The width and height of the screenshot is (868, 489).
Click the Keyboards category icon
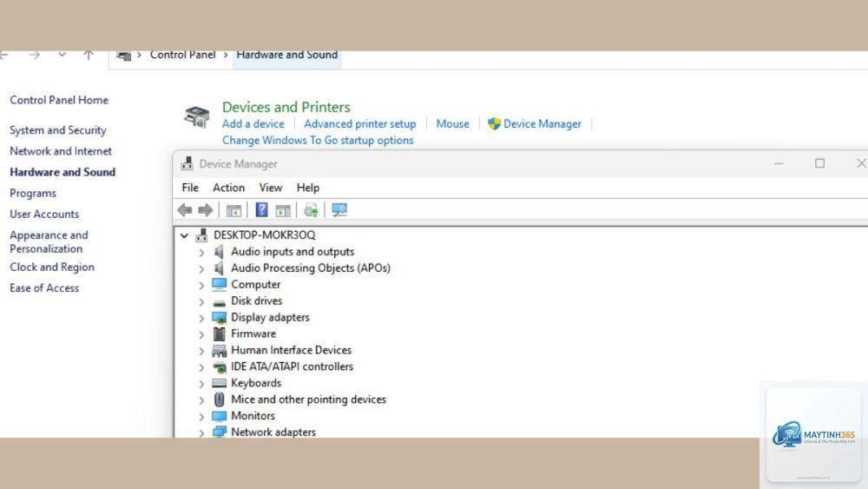tap(220, 383)
